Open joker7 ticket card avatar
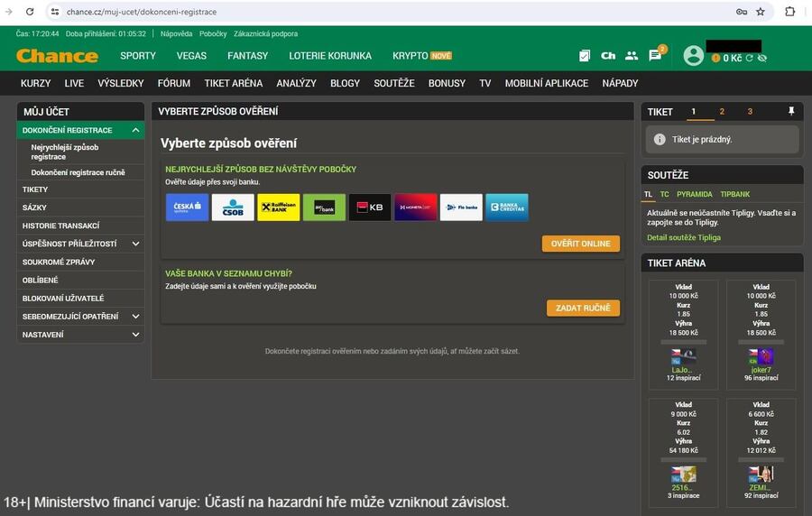 pyautogui.click(x=761, y=356)
